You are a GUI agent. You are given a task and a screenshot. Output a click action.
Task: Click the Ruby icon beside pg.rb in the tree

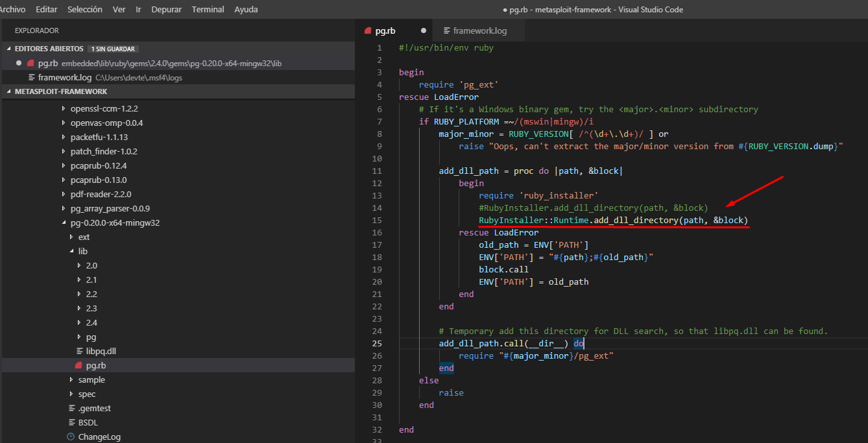click(x=79, y=366)
